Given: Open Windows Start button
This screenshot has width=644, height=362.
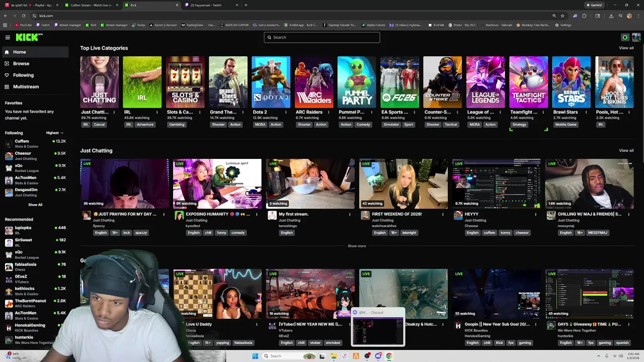Looking at the screenshot, I should [x=255, y=356].
